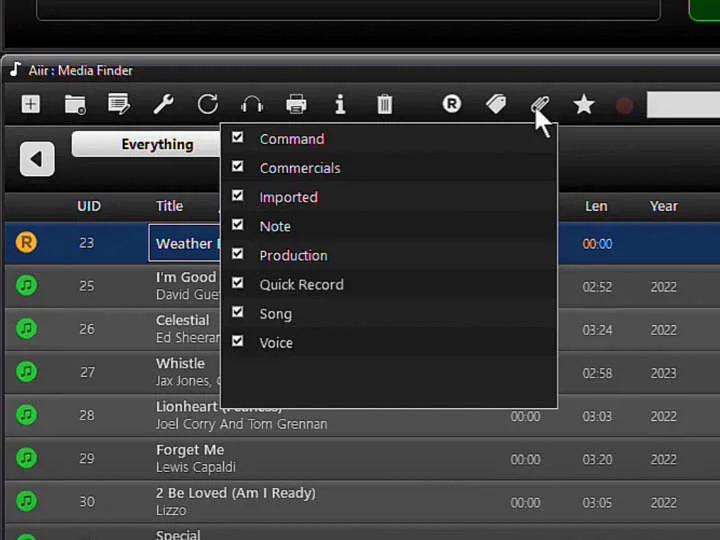The width and height of the screenshot is (720, 540).
Task: Select the I'm Good track title
Action: [x=186, y=277]
